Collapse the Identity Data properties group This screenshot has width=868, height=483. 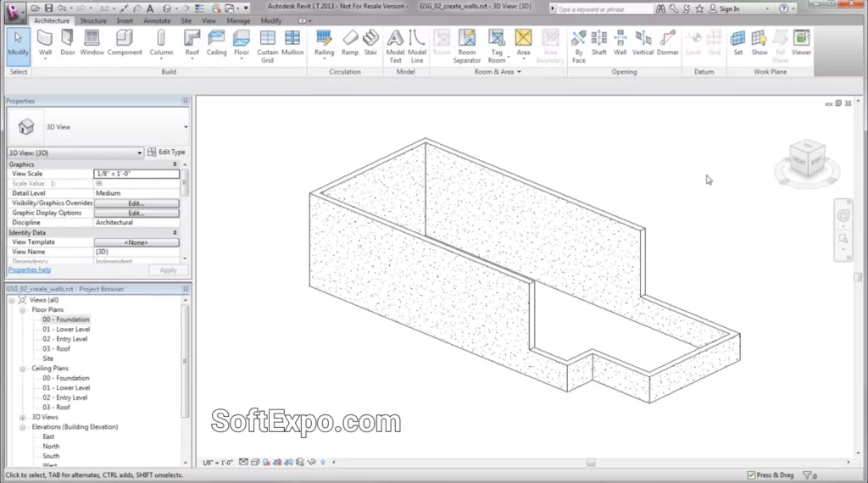coord(175,233)
